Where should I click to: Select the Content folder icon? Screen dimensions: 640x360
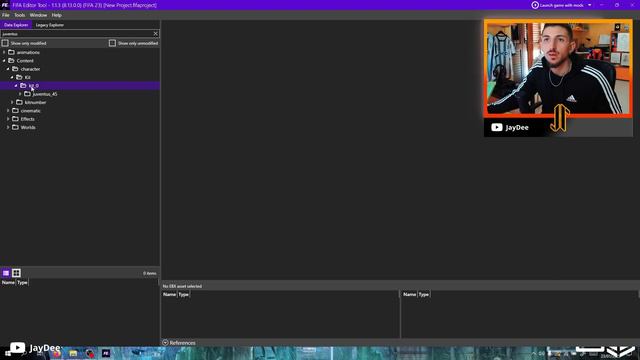tap(11, 60)
